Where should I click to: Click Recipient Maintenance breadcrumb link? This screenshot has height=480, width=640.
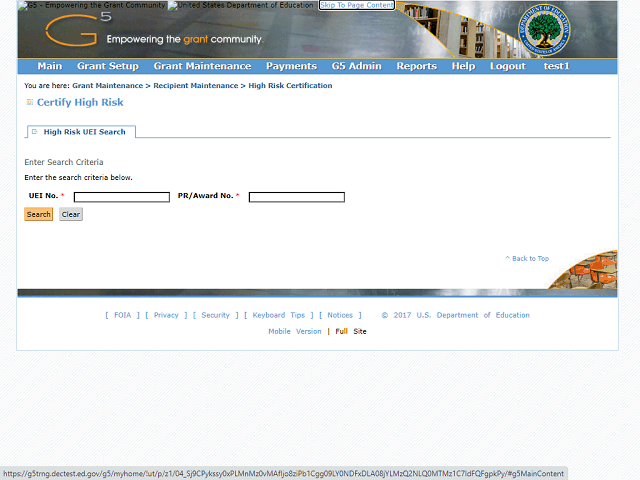[x=196, y=86]
